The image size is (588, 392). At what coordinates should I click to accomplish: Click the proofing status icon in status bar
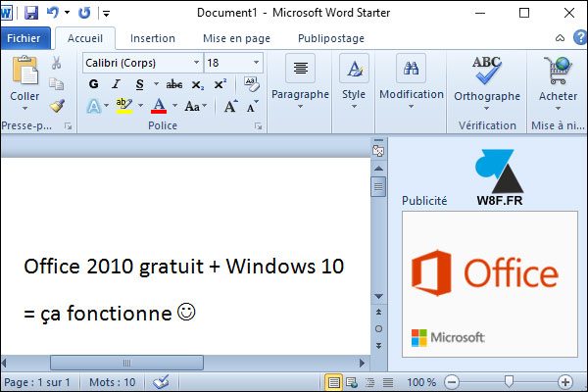tap(161, 382)
